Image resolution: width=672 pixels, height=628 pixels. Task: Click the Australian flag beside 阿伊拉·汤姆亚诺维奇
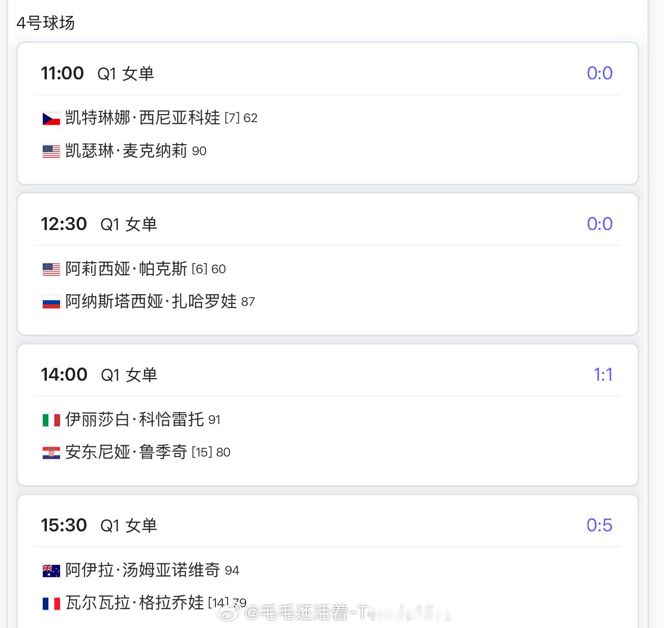(x=51, y=570)
